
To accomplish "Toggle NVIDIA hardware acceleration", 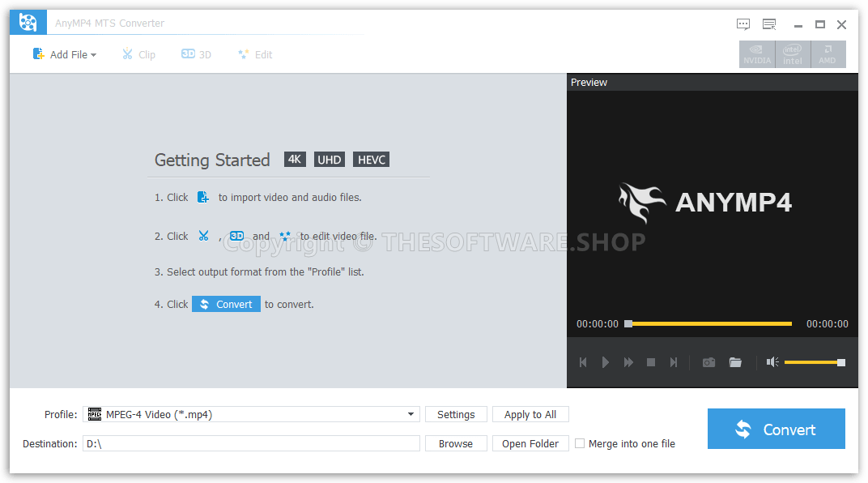I will tap(757, 54).
